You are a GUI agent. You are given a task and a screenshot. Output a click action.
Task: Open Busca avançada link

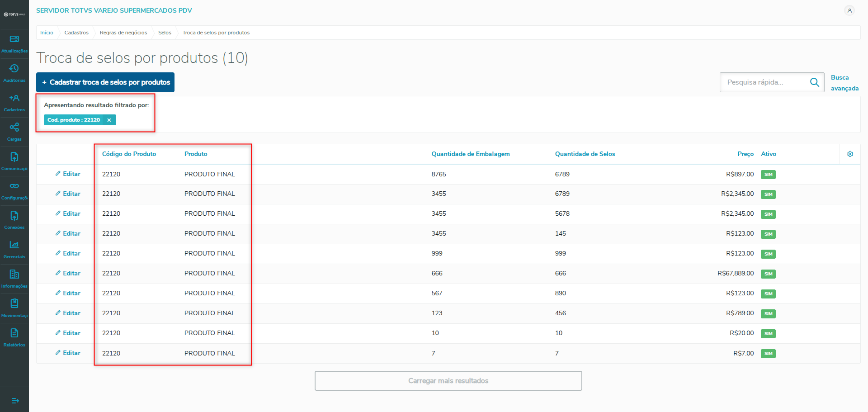pyautogui.click(x=844, y=83)
